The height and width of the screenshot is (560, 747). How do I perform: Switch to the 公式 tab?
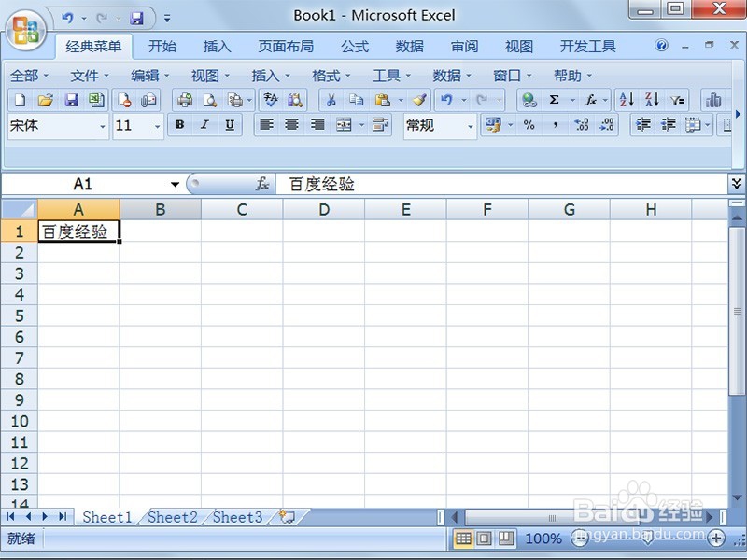click(x=355, y=47)
